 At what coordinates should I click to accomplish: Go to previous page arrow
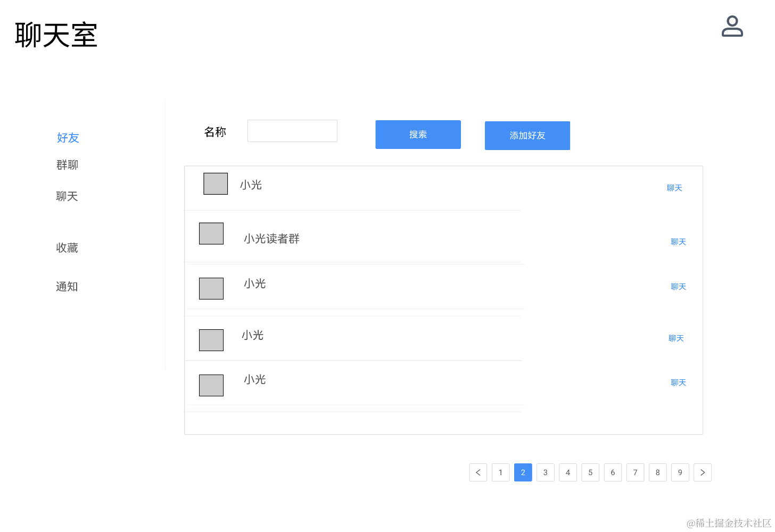(x=478, y=472)
